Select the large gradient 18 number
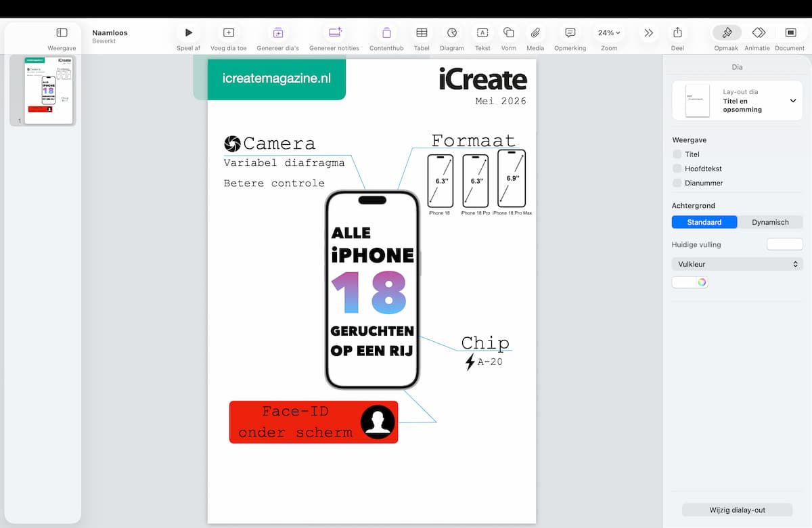Screen dimensions: 812x528 pos(369,292)
